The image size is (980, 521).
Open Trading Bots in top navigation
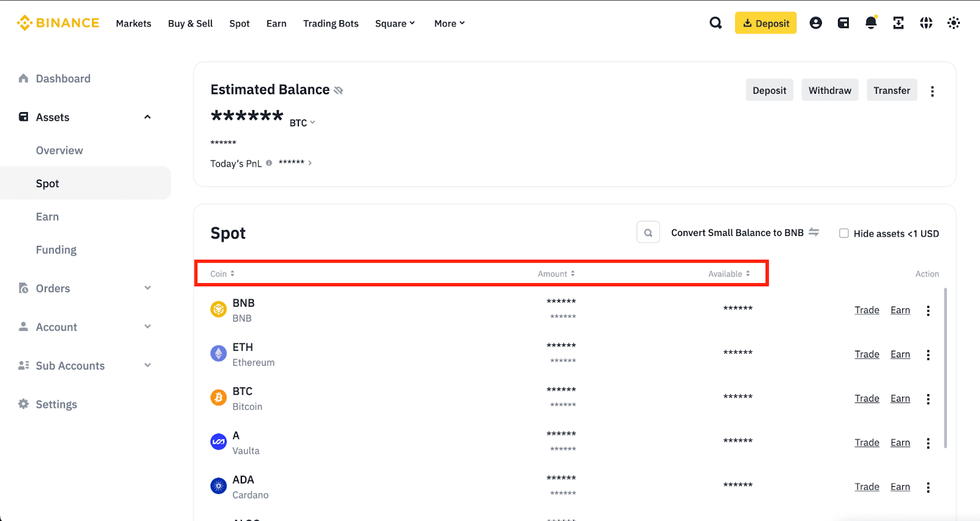(x=331, y=23)
